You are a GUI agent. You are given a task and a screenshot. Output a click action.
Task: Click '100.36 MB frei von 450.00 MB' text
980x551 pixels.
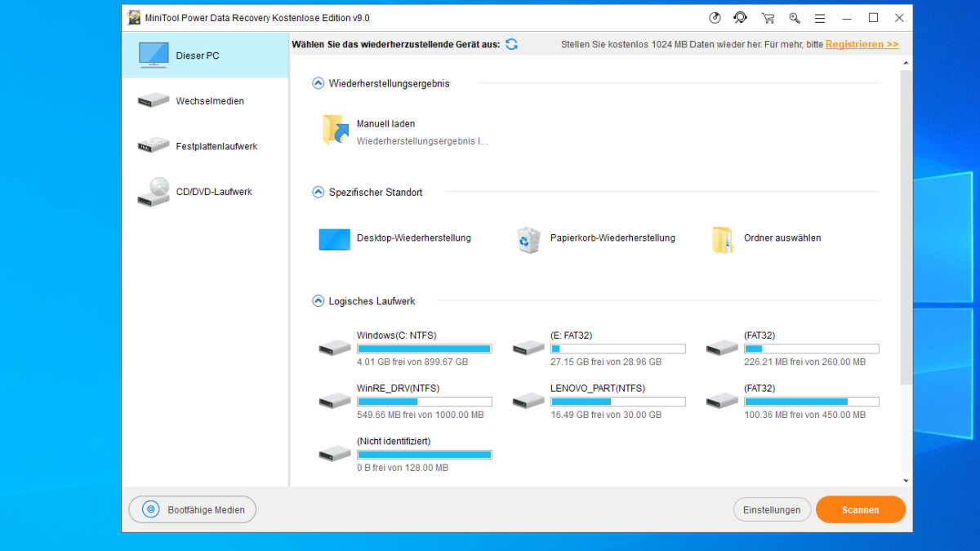pyautogui.click(x=804, y=415)
